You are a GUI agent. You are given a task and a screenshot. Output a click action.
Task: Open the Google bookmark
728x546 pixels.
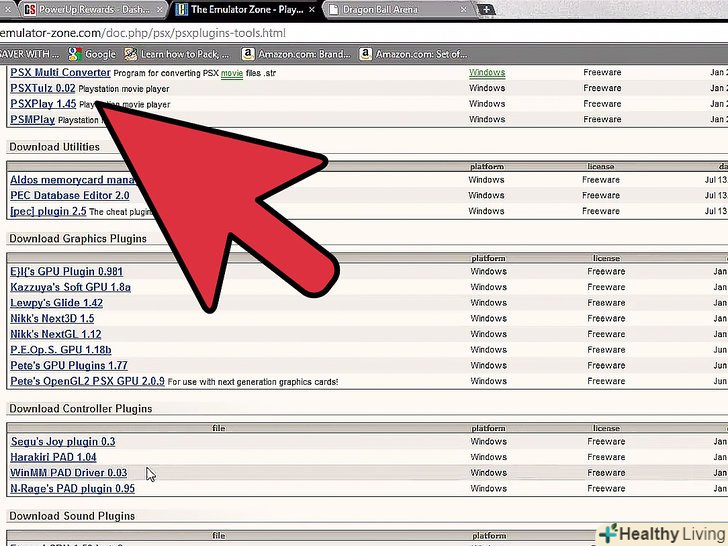tap(92, 54)
